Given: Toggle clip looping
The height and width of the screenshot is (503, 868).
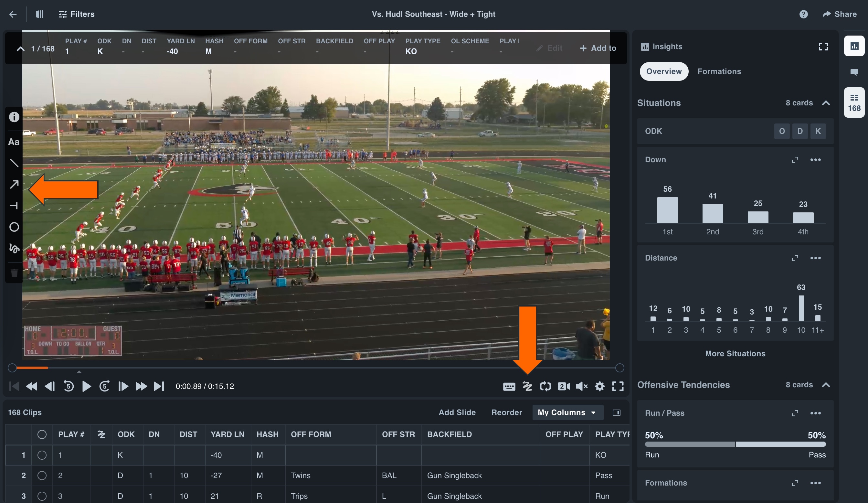Looking at the screenshot, I should point(545,386).
